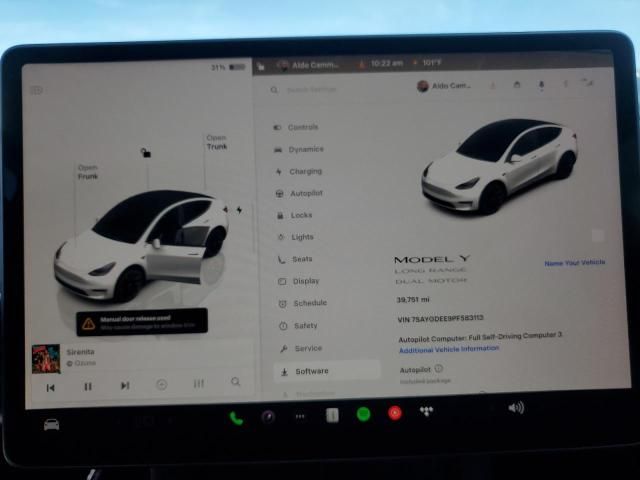
Task: Open the Tidal music app
Action: (x=427, y=411)
